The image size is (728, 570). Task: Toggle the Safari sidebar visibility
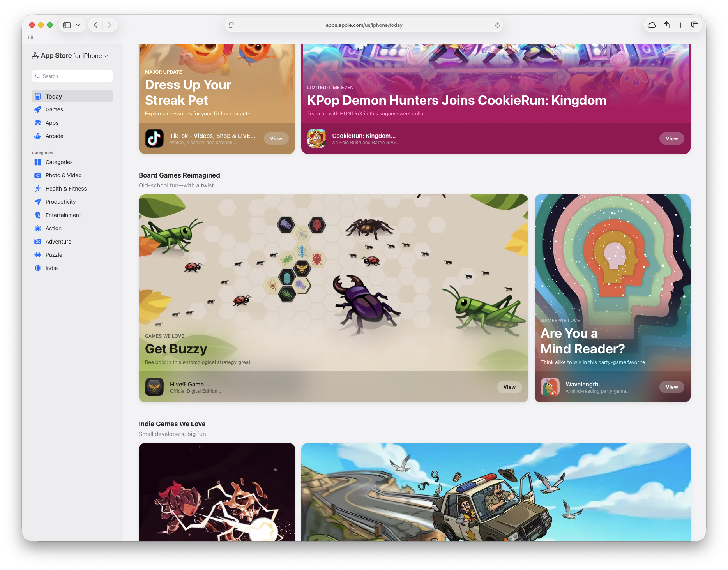pos(66,25)
